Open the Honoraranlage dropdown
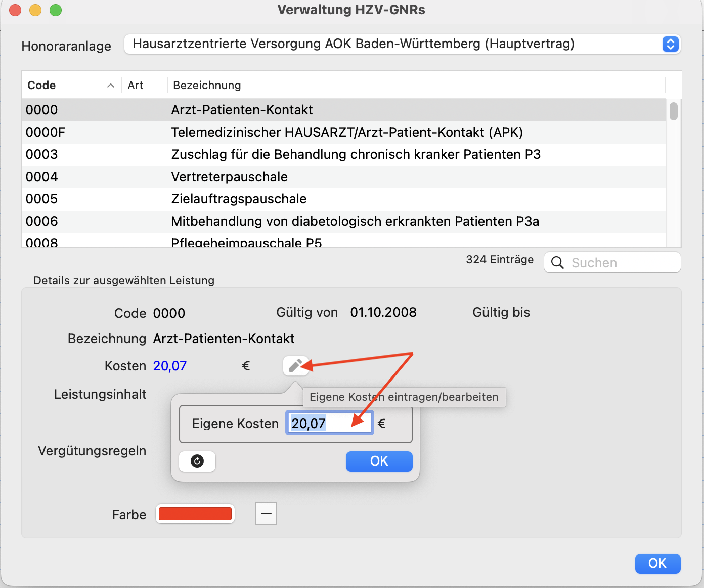The height and width of the screenshot is (588, 704). [402, 44]
